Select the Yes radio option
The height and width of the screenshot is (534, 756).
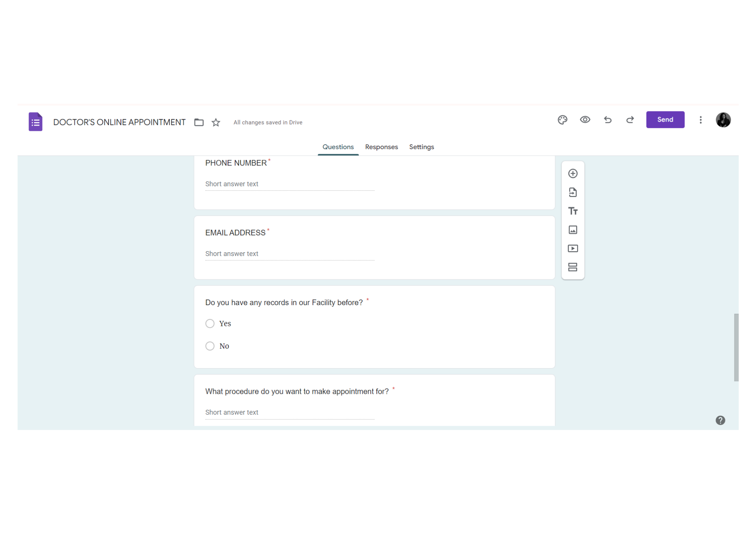[210, 324]
